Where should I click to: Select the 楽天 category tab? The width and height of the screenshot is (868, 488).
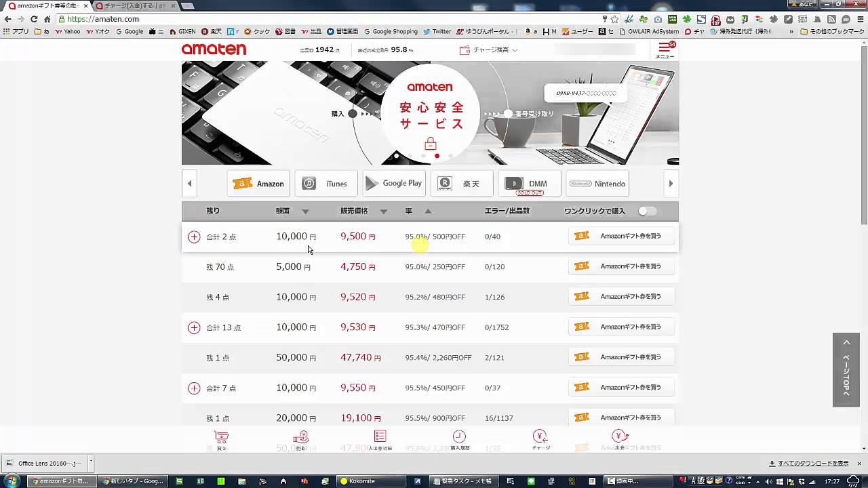point(462,184)
